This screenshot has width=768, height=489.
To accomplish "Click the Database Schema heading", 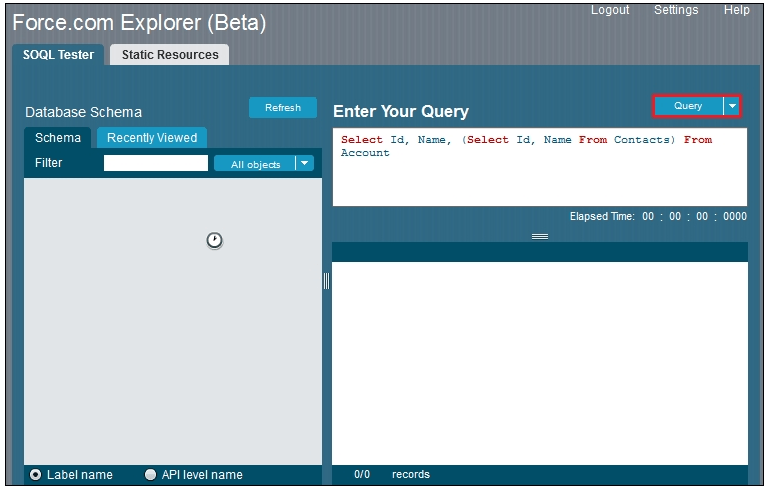I will click(83, 112).
